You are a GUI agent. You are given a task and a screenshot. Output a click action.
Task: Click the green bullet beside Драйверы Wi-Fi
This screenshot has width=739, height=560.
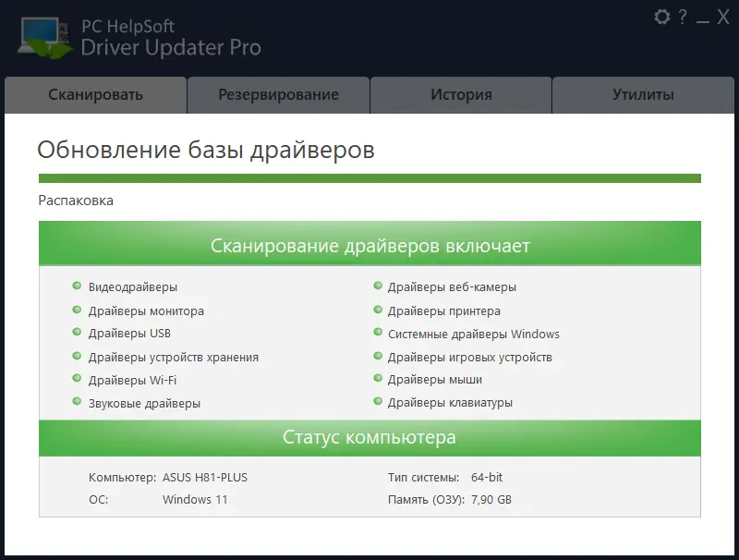click(79, 380)
